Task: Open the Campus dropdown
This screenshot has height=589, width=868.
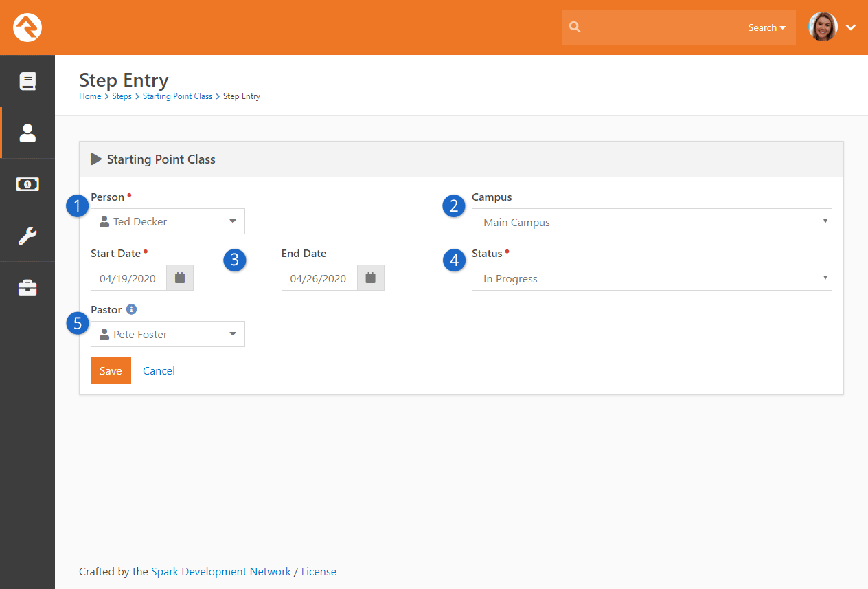Action: tap(651, 222)
